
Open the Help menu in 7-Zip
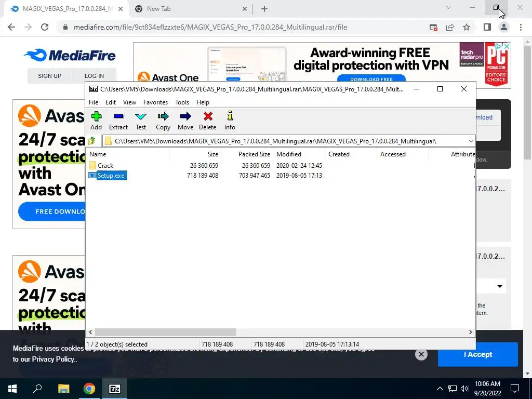[203, 102]
